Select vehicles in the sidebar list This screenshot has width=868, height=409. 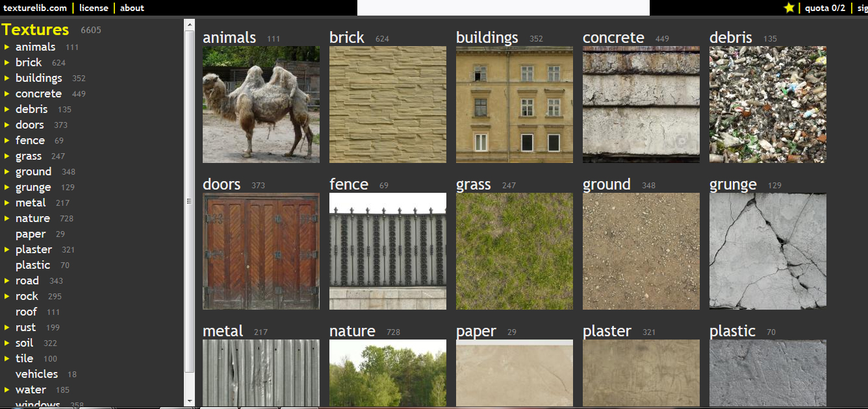click(36, 374)
